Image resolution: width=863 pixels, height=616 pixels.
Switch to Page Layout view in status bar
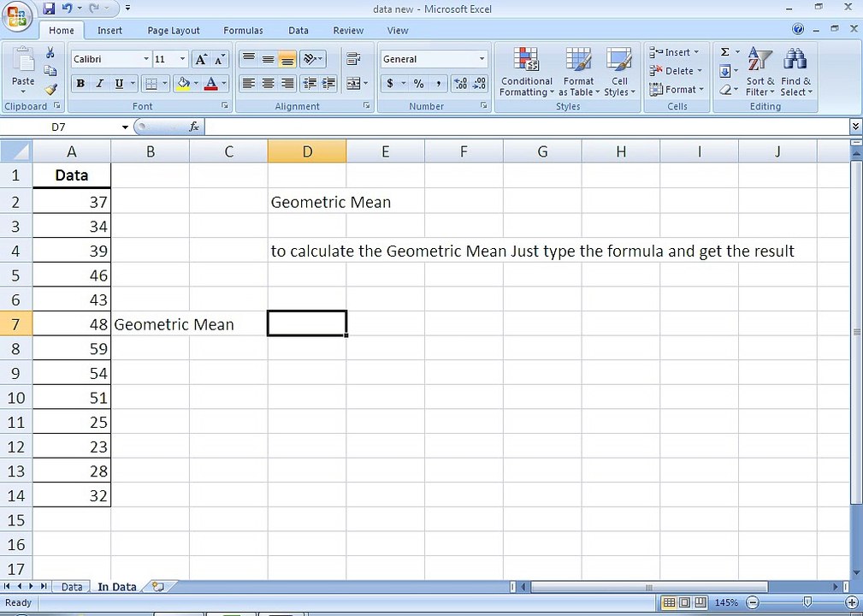coord(685,602)
